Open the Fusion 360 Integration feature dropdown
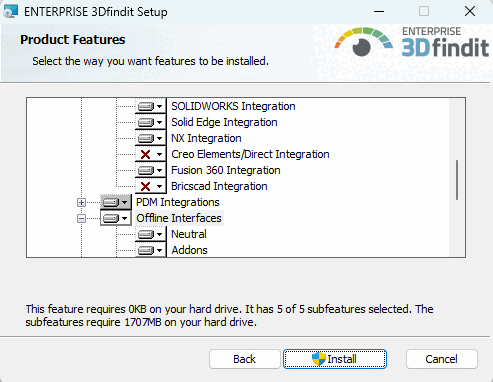 coord(150,170)
